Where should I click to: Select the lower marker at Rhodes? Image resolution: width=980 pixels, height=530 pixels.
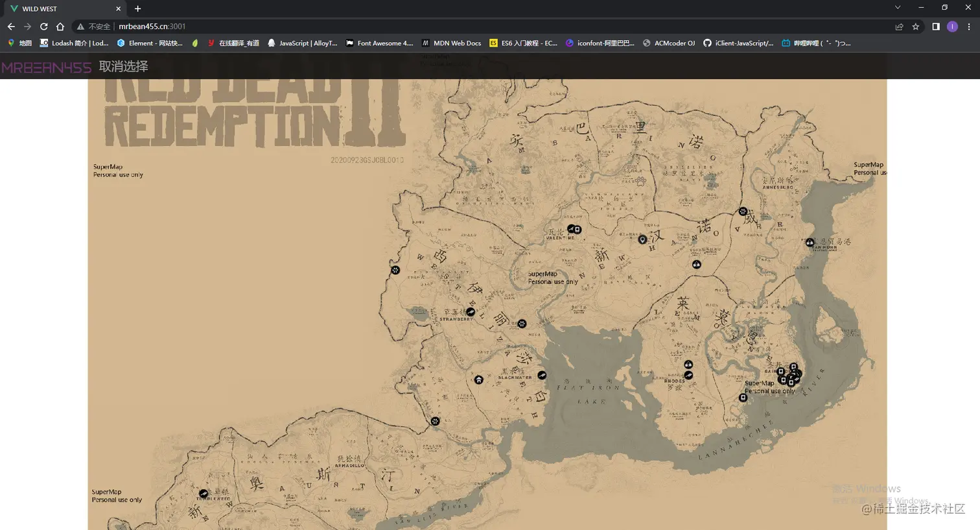(688, 375)
